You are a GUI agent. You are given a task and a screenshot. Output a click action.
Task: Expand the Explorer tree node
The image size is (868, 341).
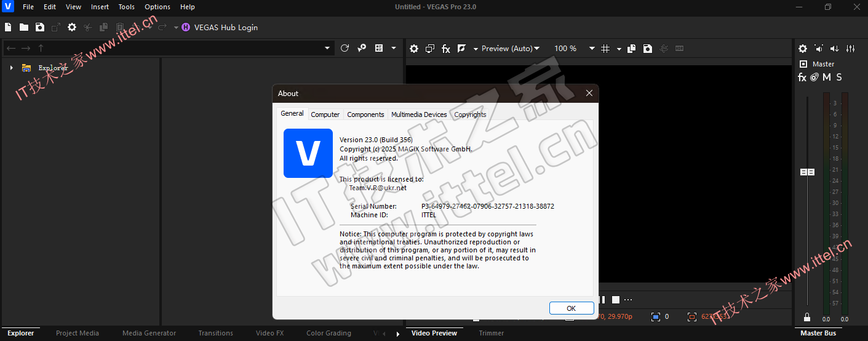pyautogui.click(x=11, y=68)
